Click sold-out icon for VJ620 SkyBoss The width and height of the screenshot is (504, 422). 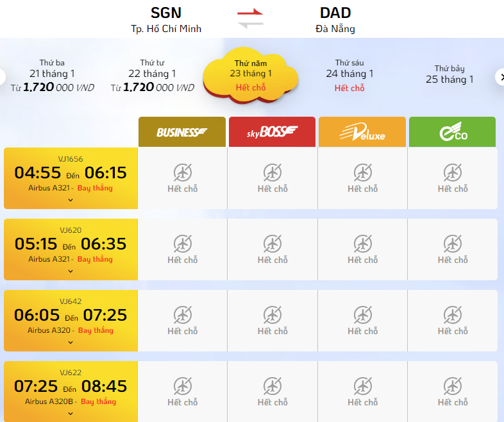coord(273,243)
